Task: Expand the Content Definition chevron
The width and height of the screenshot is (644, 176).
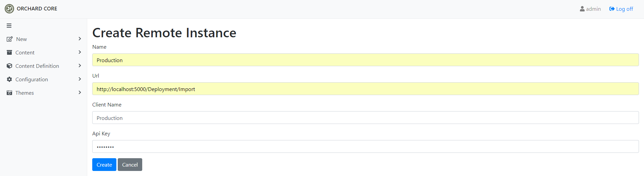Action: coord(80,65)
